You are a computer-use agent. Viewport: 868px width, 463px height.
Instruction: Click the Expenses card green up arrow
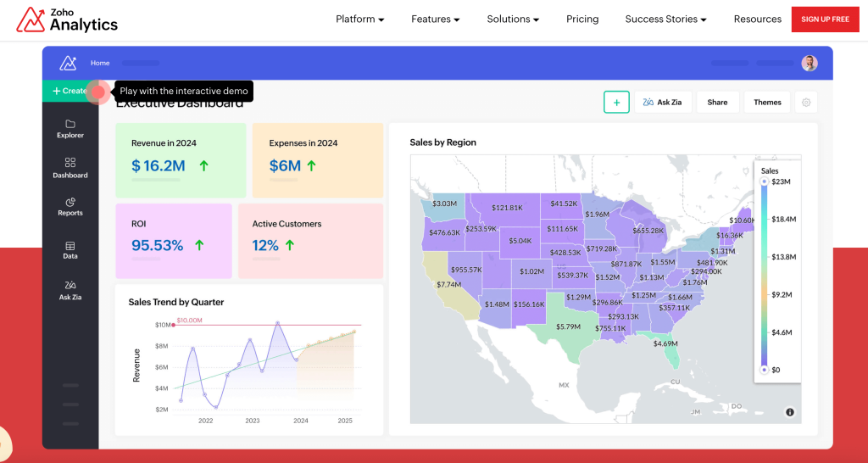pyautogui.click(x=312, y=165)
